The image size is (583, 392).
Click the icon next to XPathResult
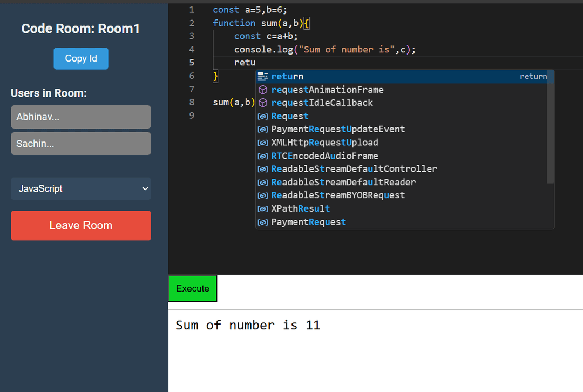tap(263, 208)
